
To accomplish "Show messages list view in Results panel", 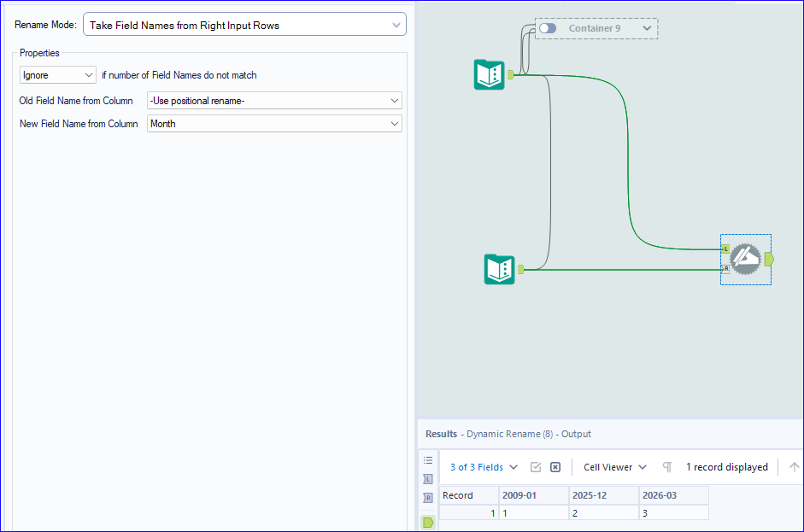I will click(x=428, y=460).
